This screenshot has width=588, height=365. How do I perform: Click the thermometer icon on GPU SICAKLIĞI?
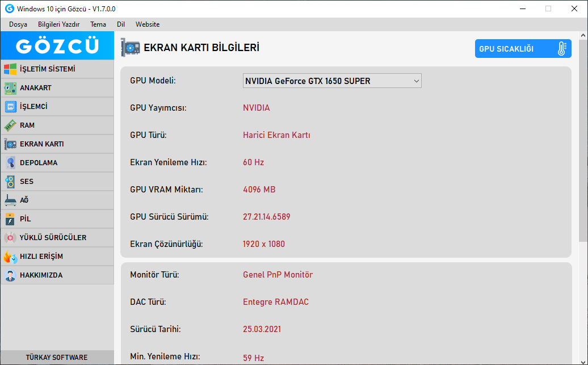tap(561, 49)
